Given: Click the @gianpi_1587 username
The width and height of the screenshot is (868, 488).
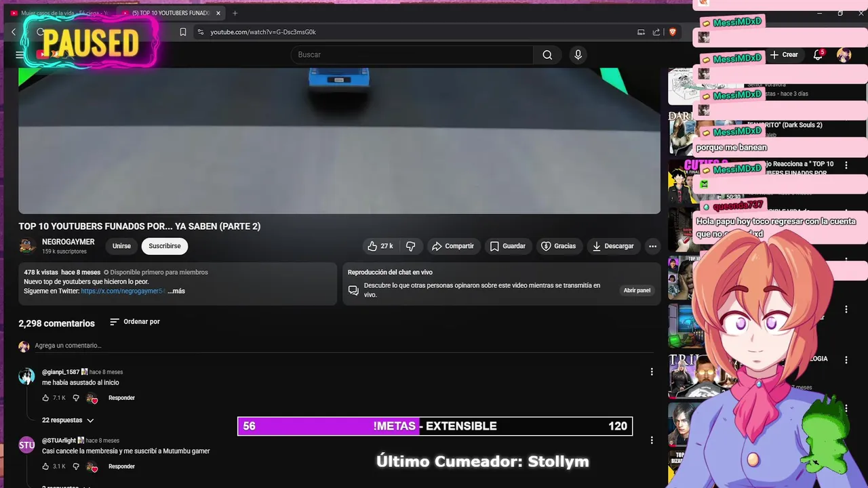Looking at the screenshot, I should (x=60, y=372).
